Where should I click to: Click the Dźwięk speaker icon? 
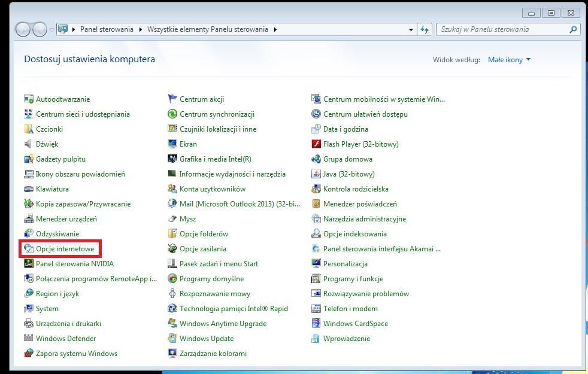[x=29, y=144]
